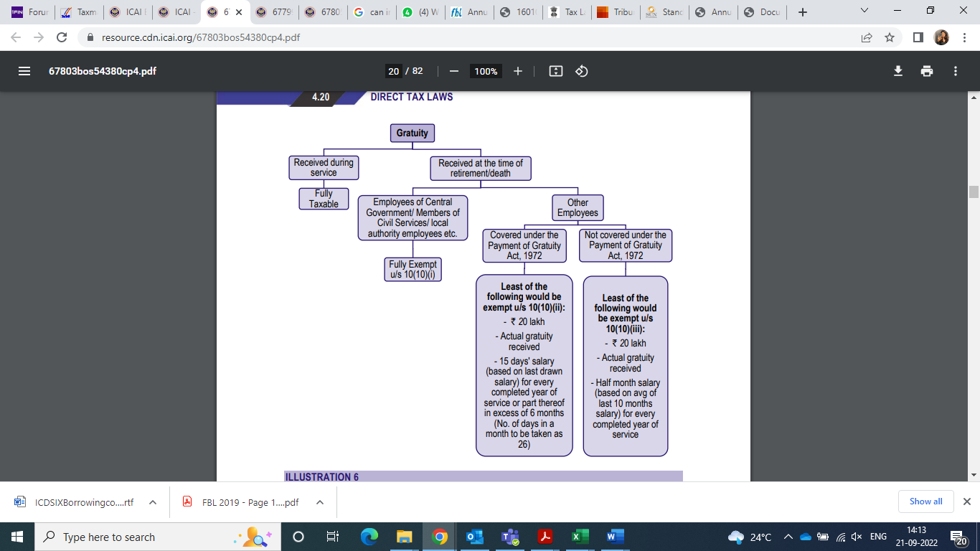
Task: Rotate the PDF counterclockwise
Action: pyautogui.click(x=582, y=71)
